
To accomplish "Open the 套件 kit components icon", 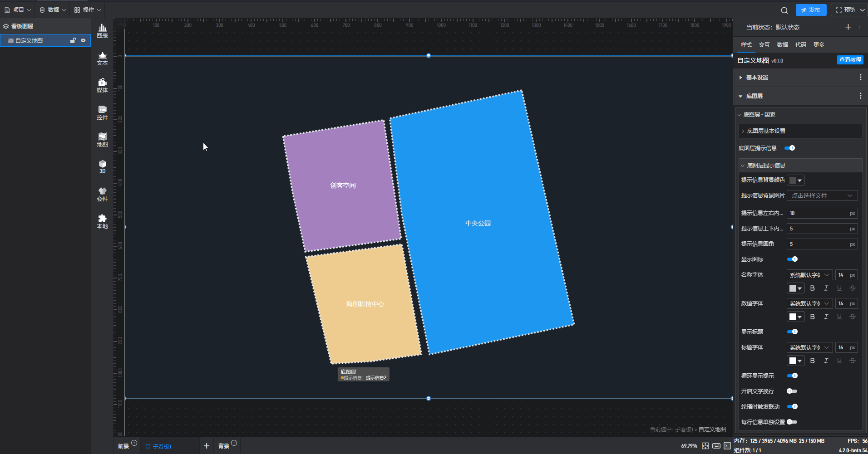I will (102, 194).
